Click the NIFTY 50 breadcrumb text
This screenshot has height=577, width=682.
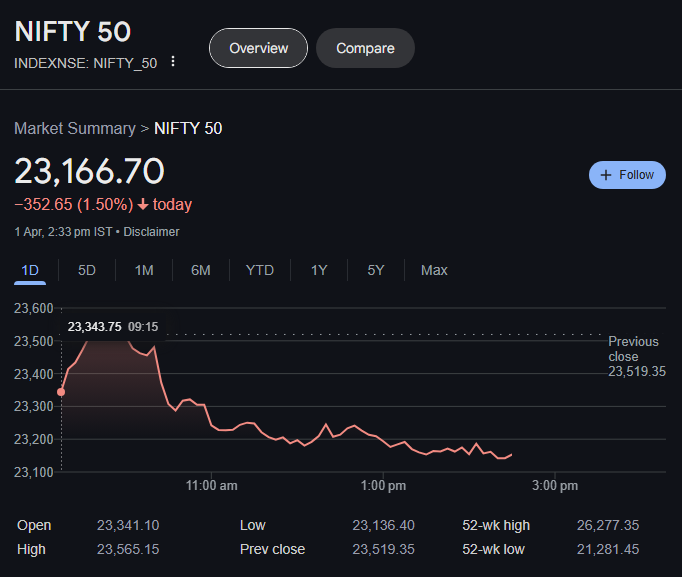tap(188, 129)
